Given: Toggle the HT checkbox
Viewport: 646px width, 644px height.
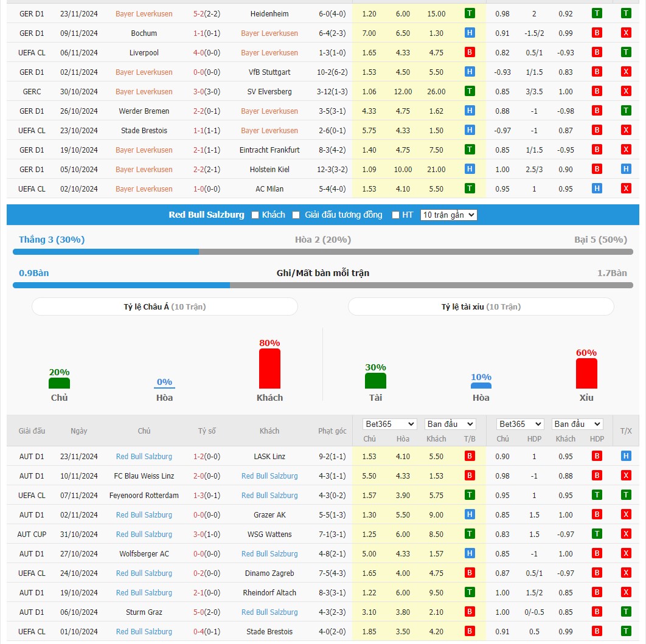Looking at the screenshot, I should tap(395, 215).
